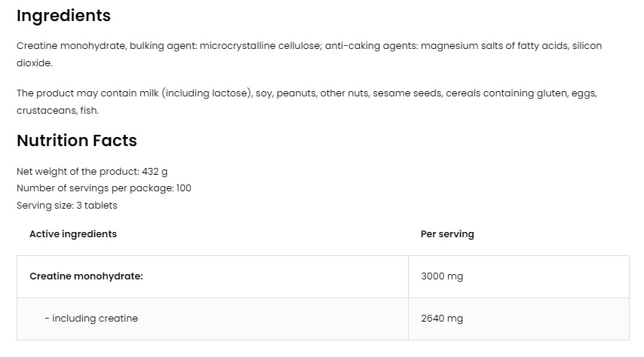Screen dimensions: 644x357
Task: Select the Creatine monohydrate ingredients paragraph
Action: point(309,54)
